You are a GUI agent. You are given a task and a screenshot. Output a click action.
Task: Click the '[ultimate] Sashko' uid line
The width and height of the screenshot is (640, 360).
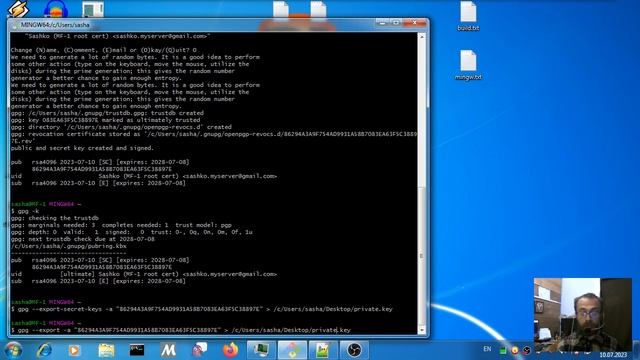(144, 274)
